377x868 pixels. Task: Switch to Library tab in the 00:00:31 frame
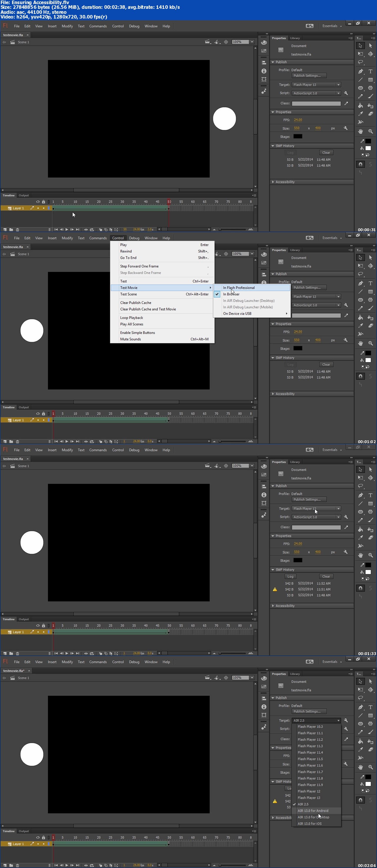click(x=295, y=38)
